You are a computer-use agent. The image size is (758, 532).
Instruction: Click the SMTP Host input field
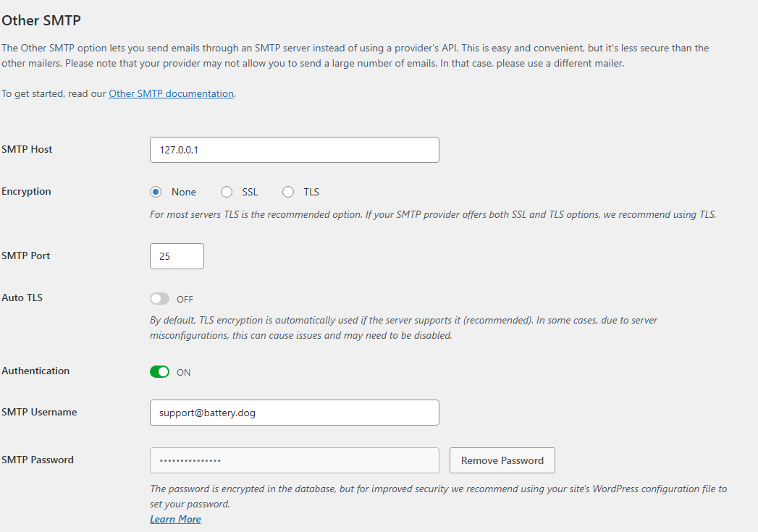pyautogui.click(x=294, y=150)
